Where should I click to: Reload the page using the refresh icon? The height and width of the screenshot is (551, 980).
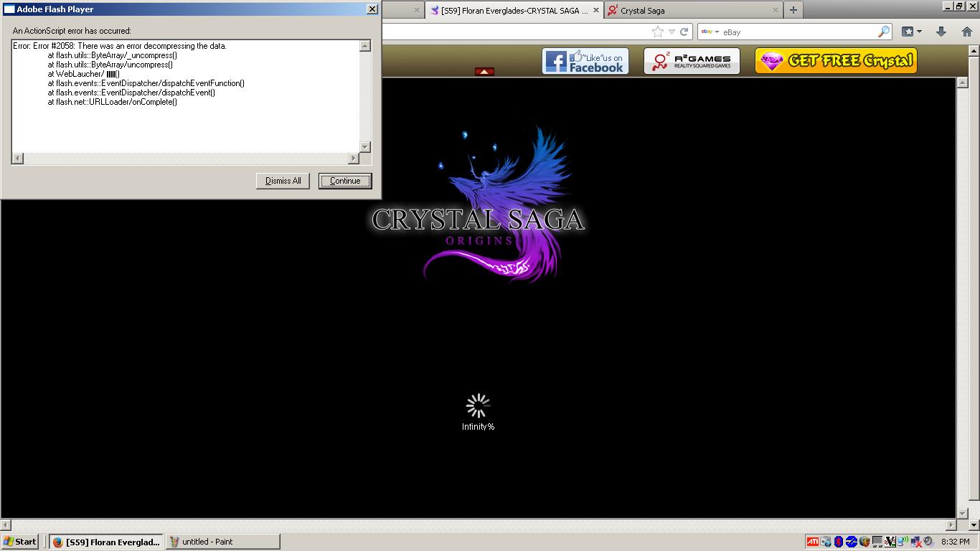[684, 32]
